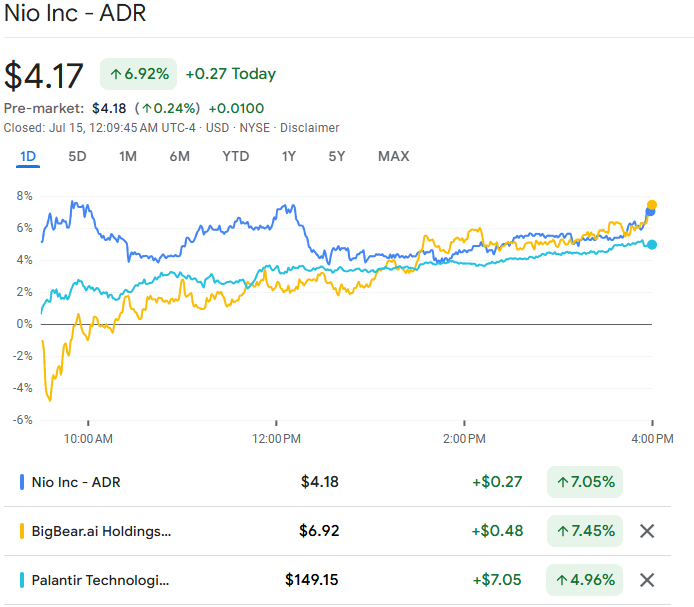Click the teal Palantir color bar
The height and width of the screenshot is (607, 694).
click(x=22, y=580)
